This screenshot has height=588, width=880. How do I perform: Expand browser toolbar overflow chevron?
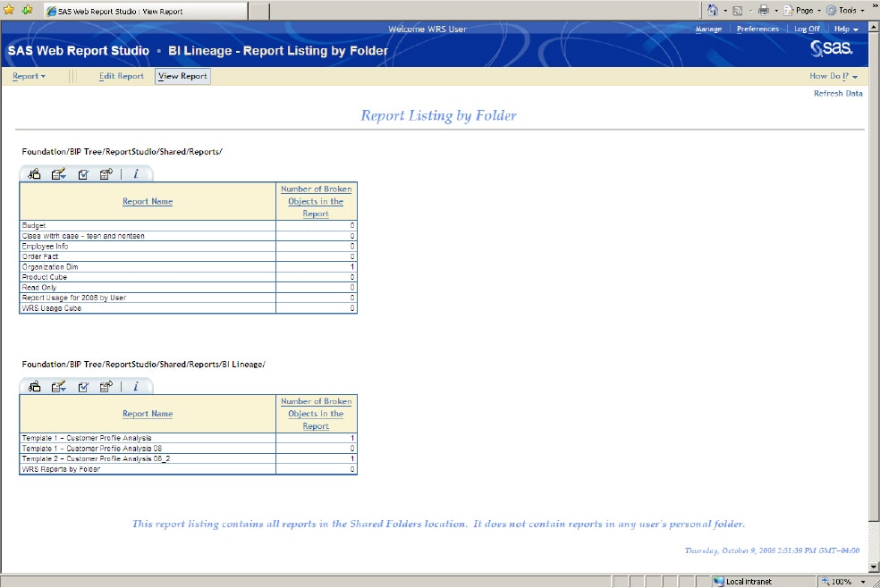[x=875, y=5]
